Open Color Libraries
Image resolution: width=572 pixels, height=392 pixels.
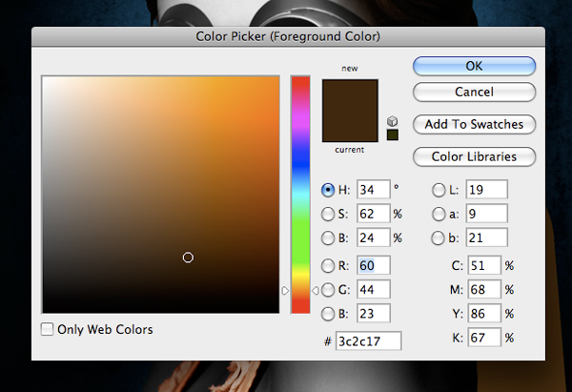click(474, 156)
